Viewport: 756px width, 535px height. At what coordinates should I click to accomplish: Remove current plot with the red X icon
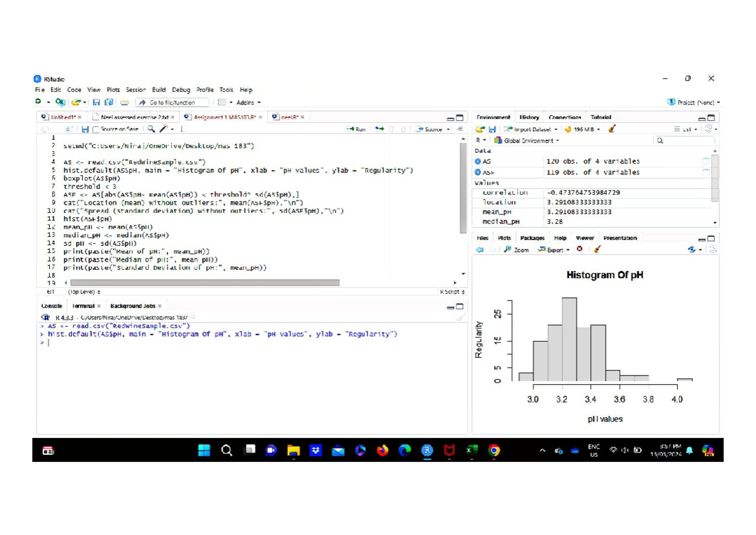[580, 250]
